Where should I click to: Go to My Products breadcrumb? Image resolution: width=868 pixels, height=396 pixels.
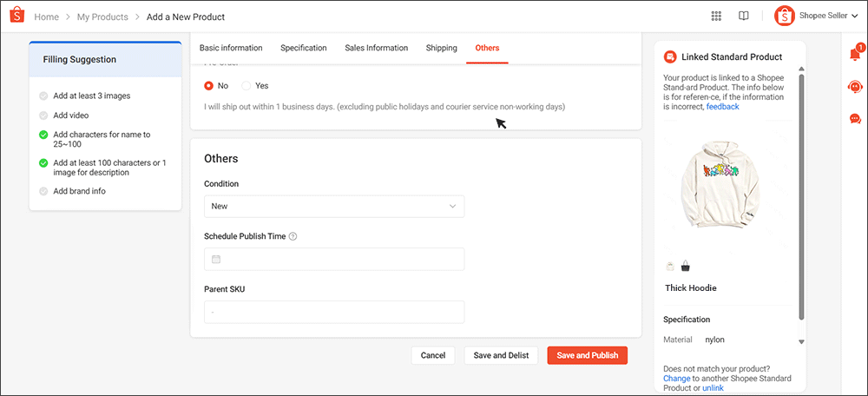(102, 17)
